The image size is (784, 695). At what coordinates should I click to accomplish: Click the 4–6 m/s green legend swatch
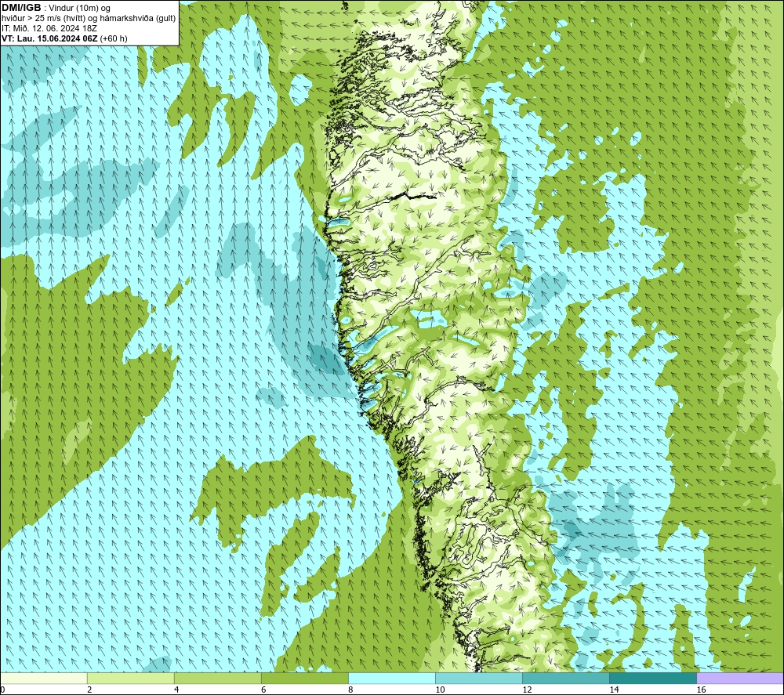pos(217,678)
